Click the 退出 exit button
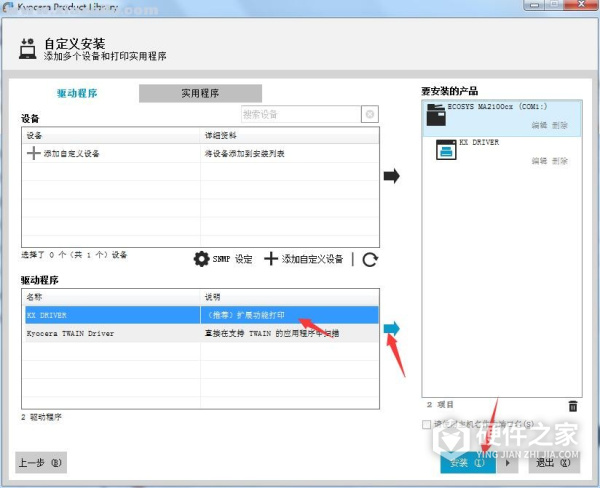This screenshot has height=488, width=600. pyautogui.click(x=553, y=463)
